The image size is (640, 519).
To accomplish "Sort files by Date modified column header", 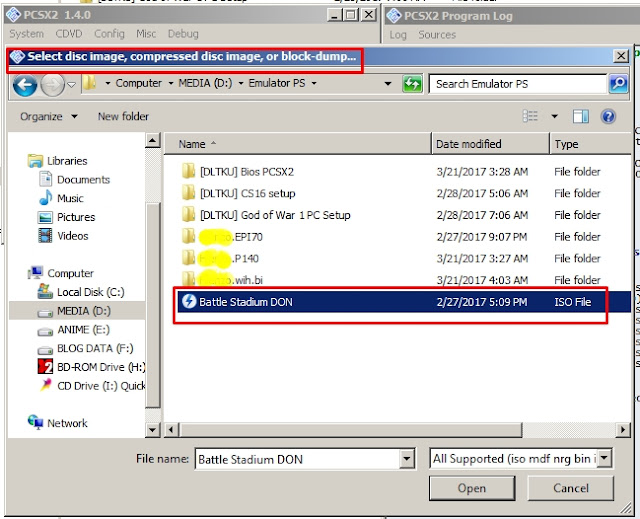I will [x=491, y=144].
